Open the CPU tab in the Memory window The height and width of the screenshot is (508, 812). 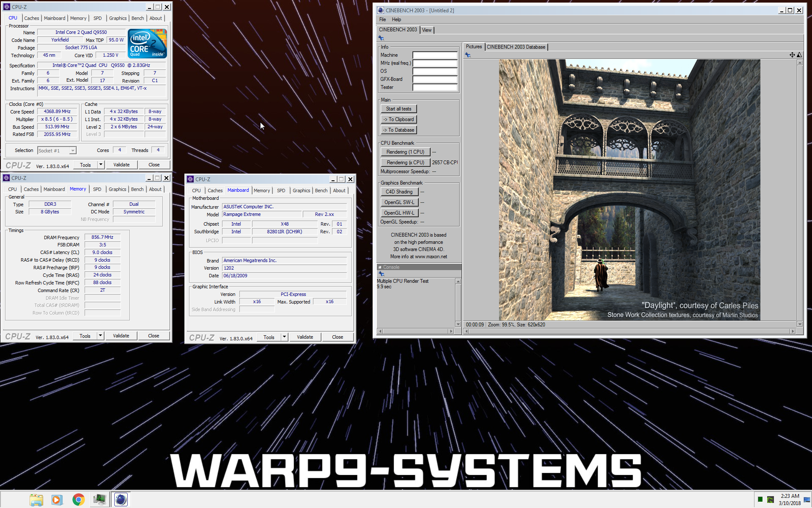pos(13,189)
